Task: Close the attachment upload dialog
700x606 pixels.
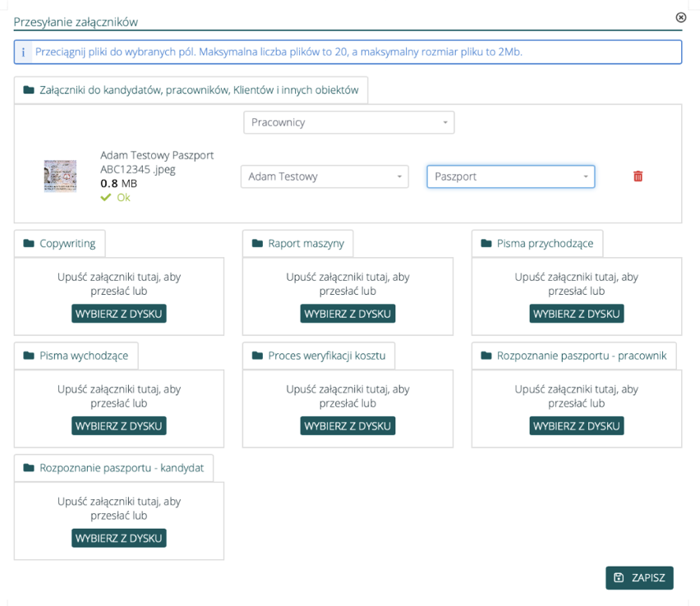Action: [x=680, y=17]
